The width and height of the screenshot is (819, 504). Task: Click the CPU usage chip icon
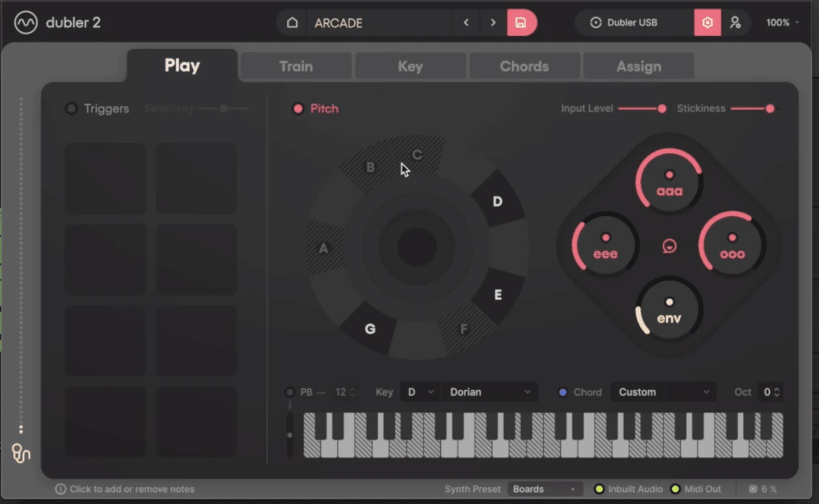point(753,489)
